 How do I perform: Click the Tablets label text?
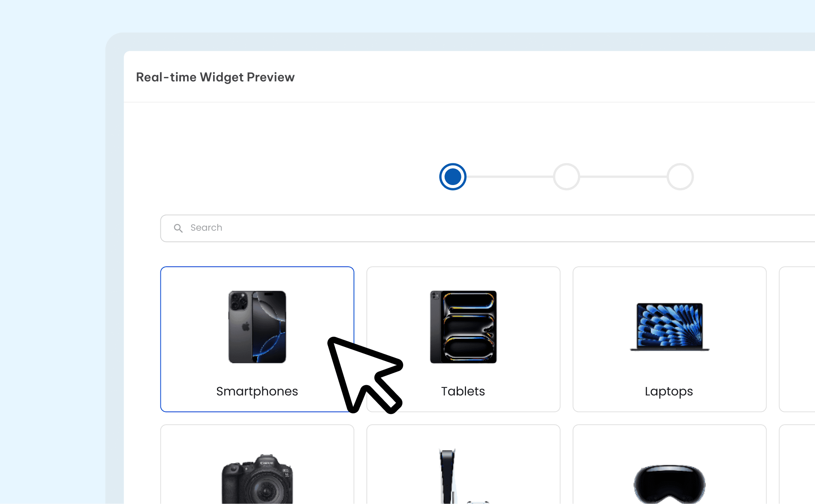tap(463, 391)
